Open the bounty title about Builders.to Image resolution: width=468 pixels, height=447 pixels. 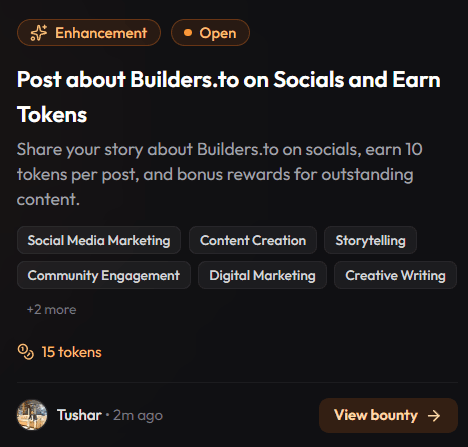229,97
